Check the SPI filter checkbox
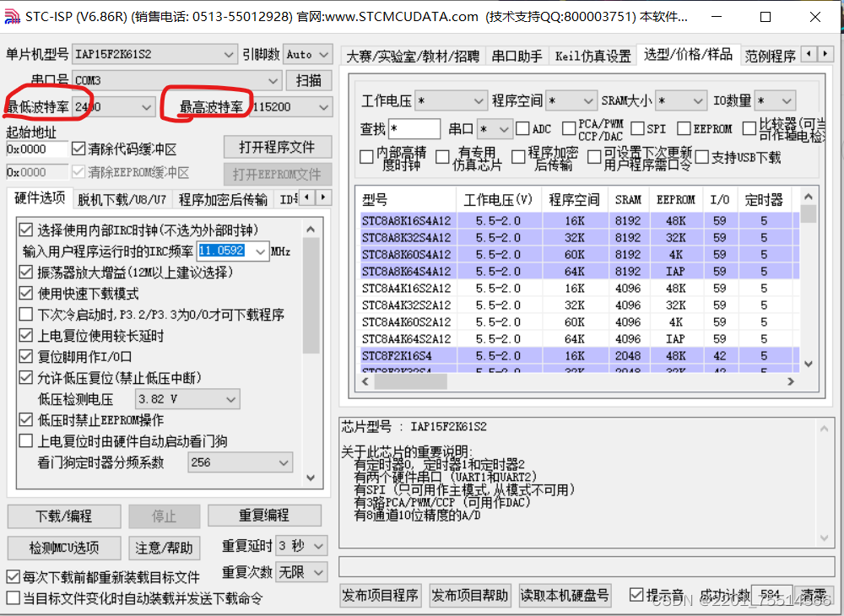The width and height of the screenshot is (844, 616). [x=637, y=128]
